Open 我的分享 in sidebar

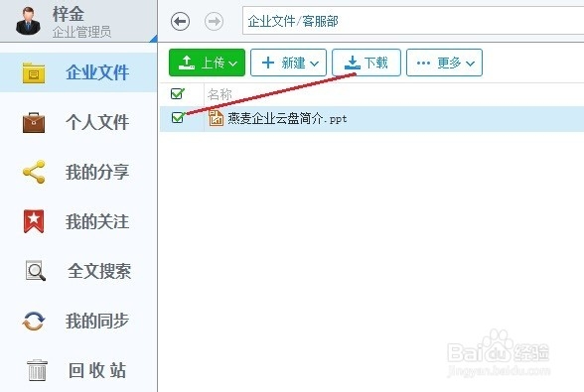click(78, 172)
